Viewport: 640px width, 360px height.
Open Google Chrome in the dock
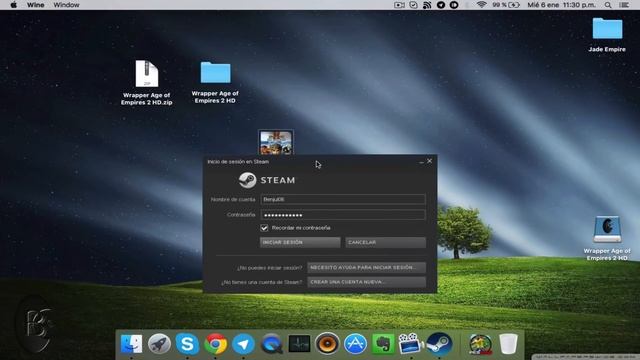click(216, 344)
